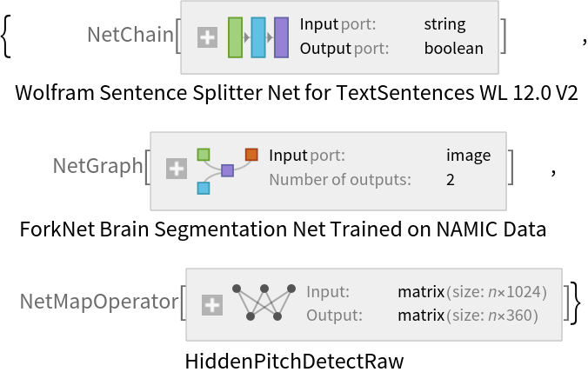Click the purple center node in NetGraph icon
The image size is (588, 372).
coord(228,170)
